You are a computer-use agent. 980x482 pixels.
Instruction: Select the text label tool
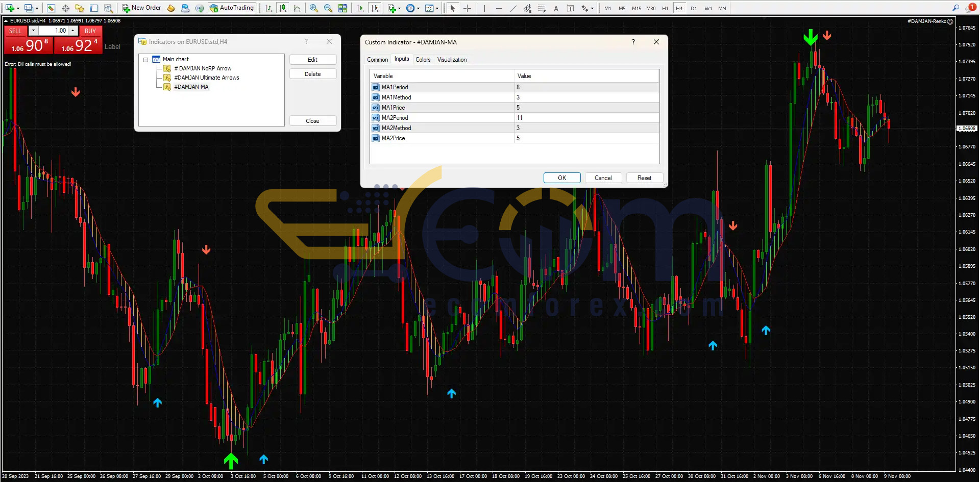point(570,8)
